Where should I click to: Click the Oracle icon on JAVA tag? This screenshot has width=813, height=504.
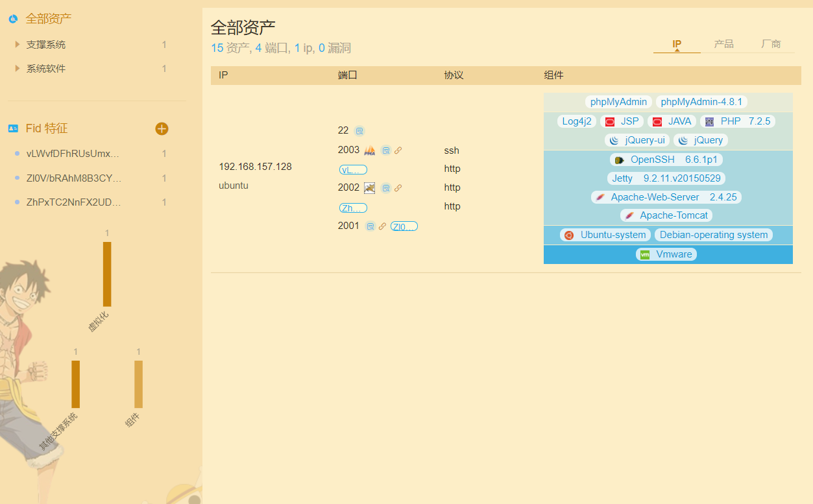tap(657, 122)
